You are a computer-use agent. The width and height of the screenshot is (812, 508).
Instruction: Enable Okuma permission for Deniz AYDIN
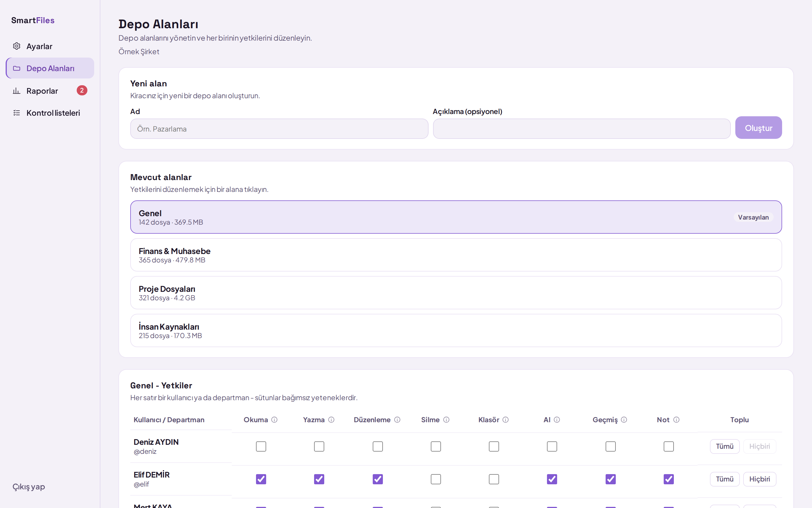(261, 446)
